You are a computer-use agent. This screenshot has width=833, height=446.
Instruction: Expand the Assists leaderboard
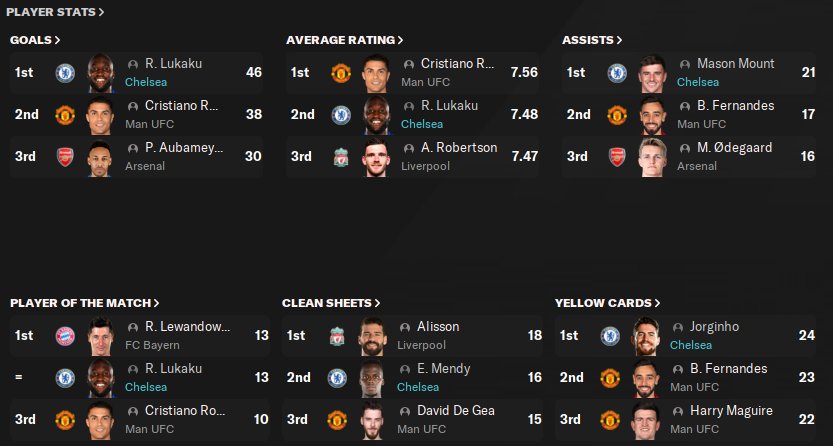point(591,40)
